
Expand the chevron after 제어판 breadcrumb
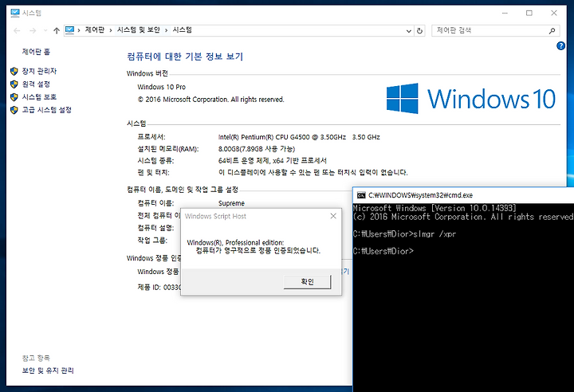tap(111, 30)
